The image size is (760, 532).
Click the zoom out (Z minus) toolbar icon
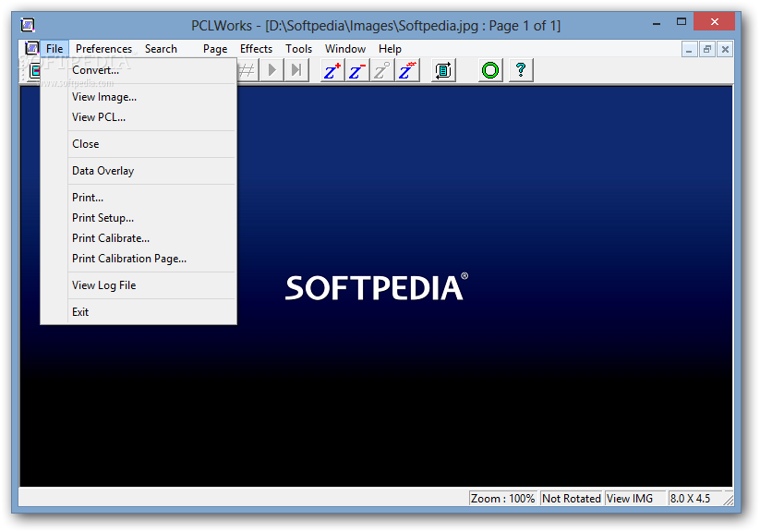[x=357, y=70]
